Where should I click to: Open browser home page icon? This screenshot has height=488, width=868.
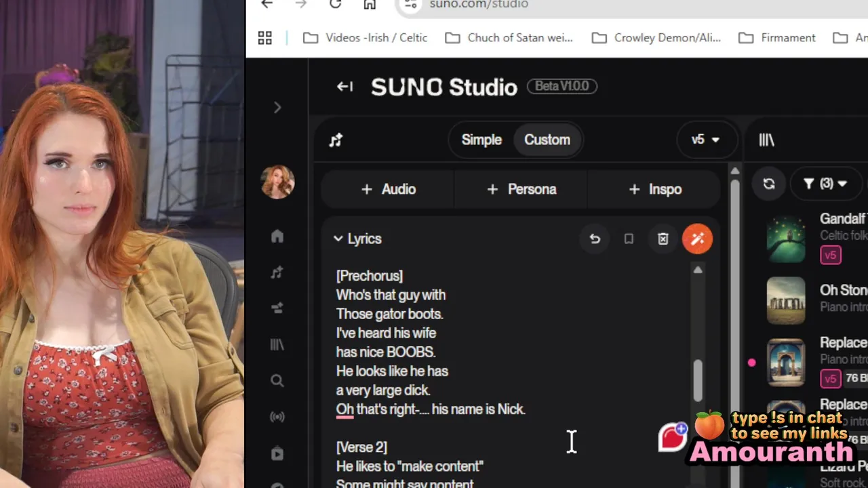point(369,4)
